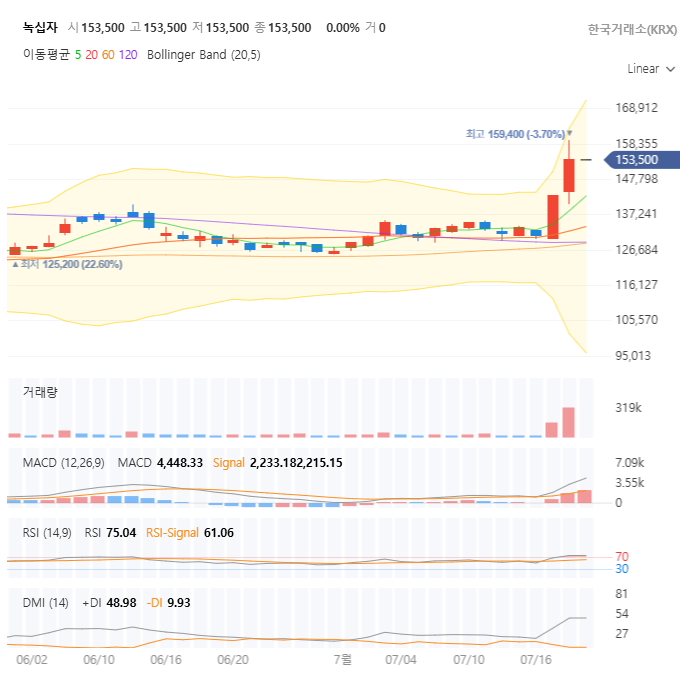The height and width of the screenshot is (697, 680).
Task: Click the DMI axis label 81
Action: click(621, 594)
